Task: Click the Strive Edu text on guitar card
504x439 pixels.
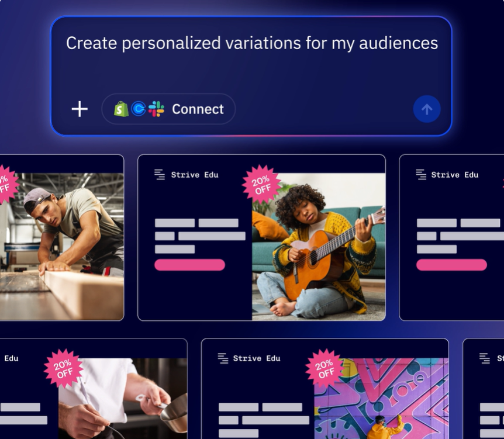Action: 195,175
